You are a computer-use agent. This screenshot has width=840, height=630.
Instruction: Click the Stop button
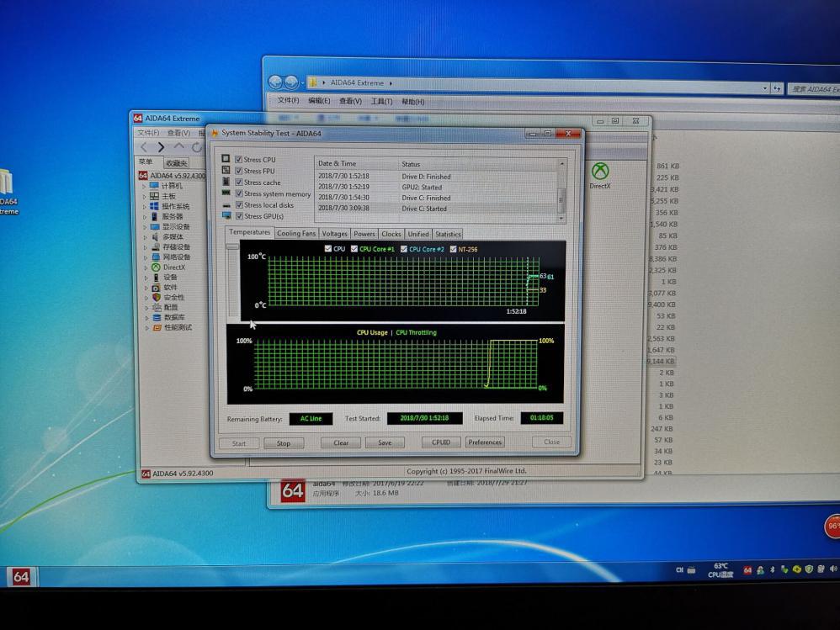point(284,443)
